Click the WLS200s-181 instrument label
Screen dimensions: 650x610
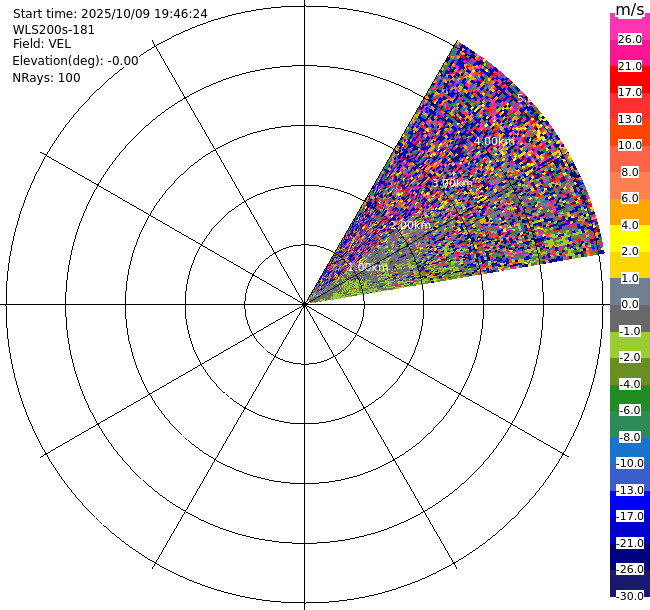[x=53, y=30]
